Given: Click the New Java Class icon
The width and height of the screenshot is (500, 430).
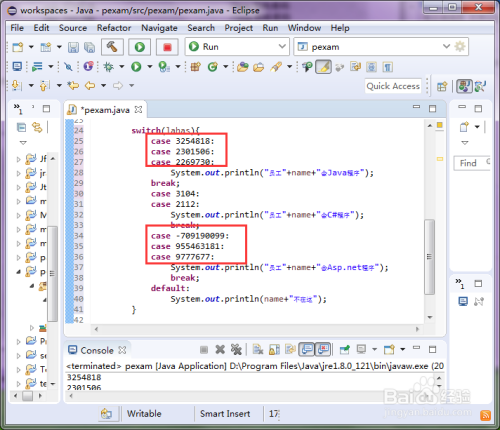Looking at the screenshot, I should tap(213, 67).
